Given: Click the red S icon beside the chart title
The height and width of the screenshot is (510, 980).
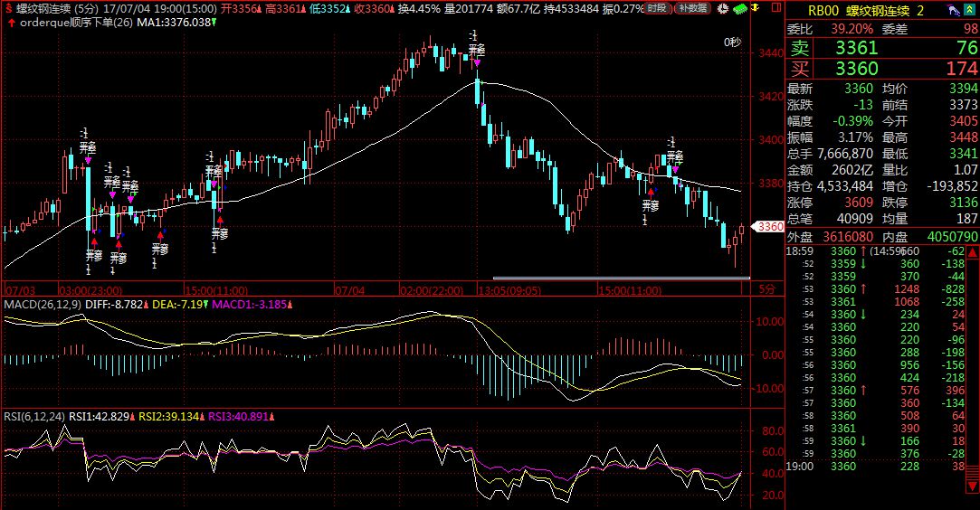Looking at the screenshot, I should (x=8, y=9).
